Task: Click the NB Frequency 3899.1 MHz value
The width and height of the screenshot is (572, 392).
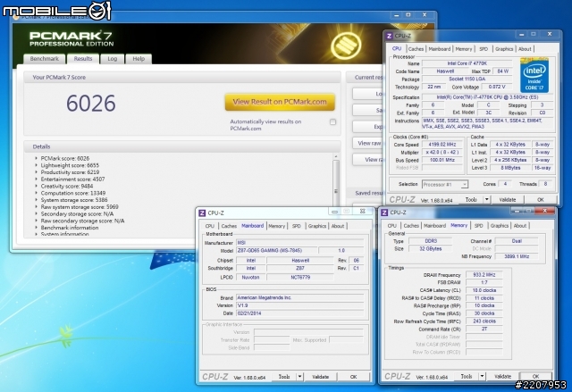Action: point(517,256)
